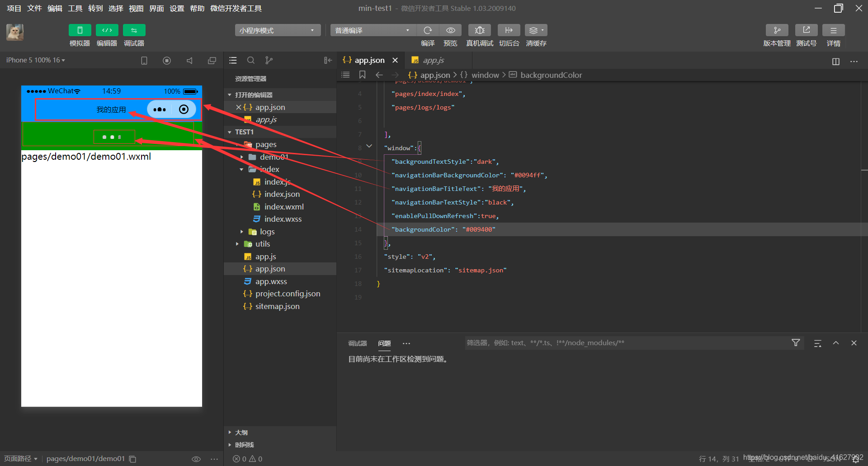This screenshot has width=868, height=466.
Task: Click the simulator record icon
Action: (167, 61)
